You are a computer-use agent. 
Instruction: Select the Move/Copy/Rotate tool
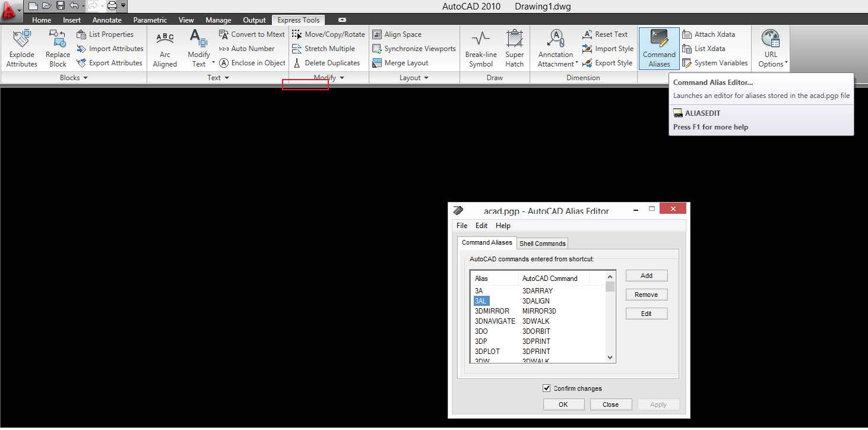pyautogui.click(x=328, y=34)
